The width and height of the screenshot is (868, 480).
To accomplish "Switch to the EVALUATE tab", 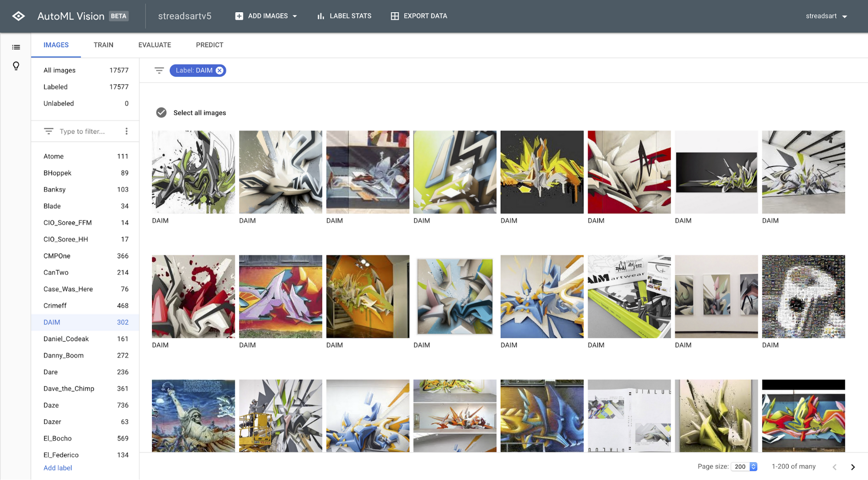I will 155,45.
